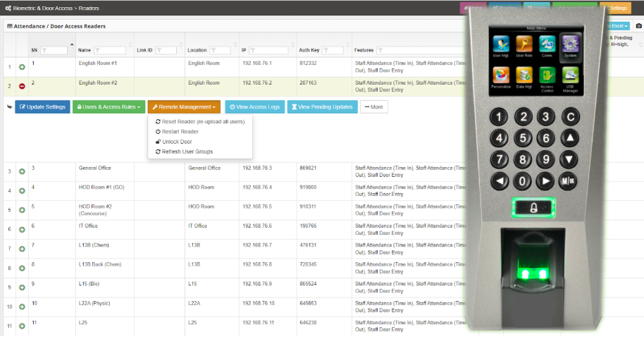Screen dimensions: 644x339
Task: Click the Auth Key value 869021
Action: click(x=308, y=168)
